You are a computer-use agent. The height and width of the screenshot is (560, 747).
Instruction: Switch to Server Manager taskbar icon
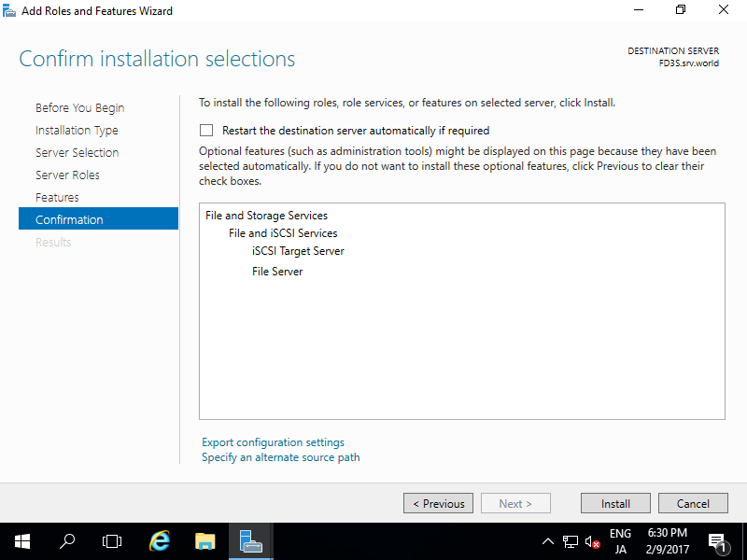click(x=250, y=541)
